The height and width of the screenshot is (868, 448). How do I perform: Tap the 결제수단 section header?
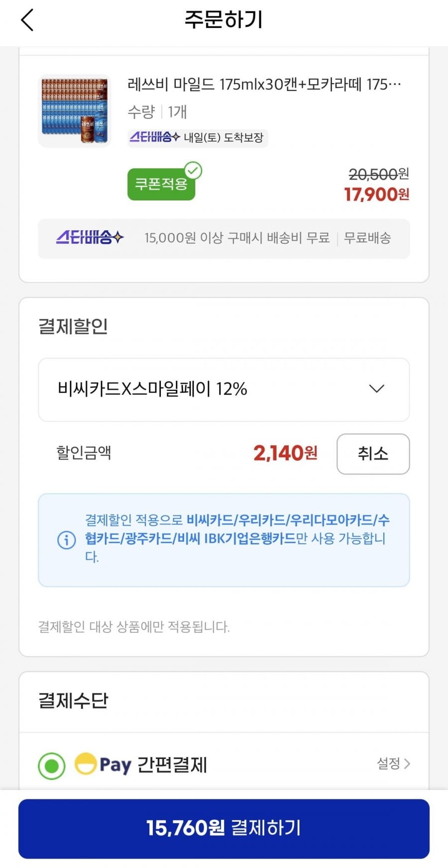[73, 700]
